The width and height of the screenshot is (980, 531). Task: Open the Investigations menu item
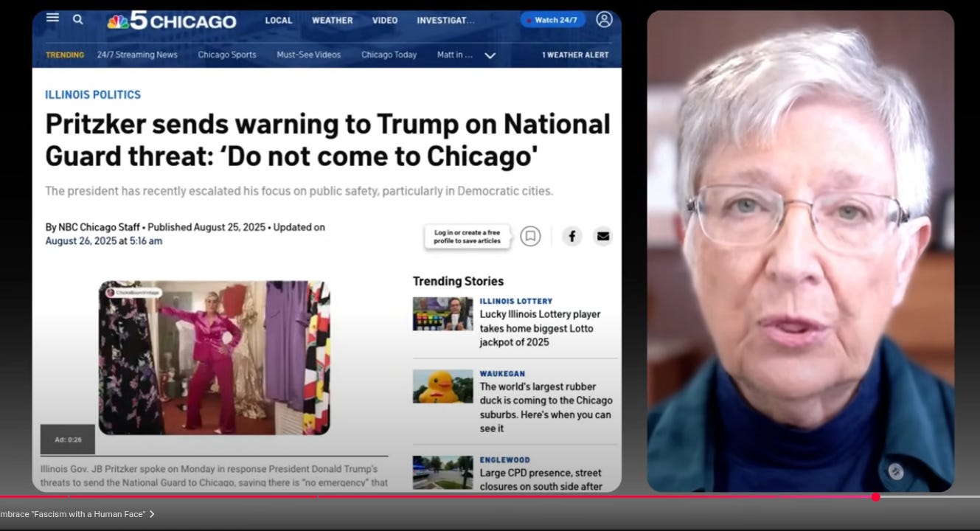click(445, 21)
